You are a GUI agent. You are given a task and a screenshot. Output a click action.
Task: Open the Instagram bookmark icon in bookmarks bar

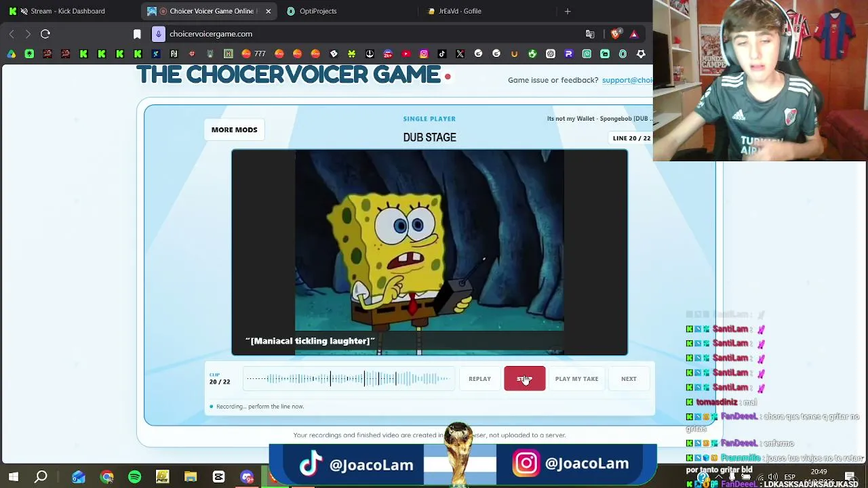coord(424,54)
